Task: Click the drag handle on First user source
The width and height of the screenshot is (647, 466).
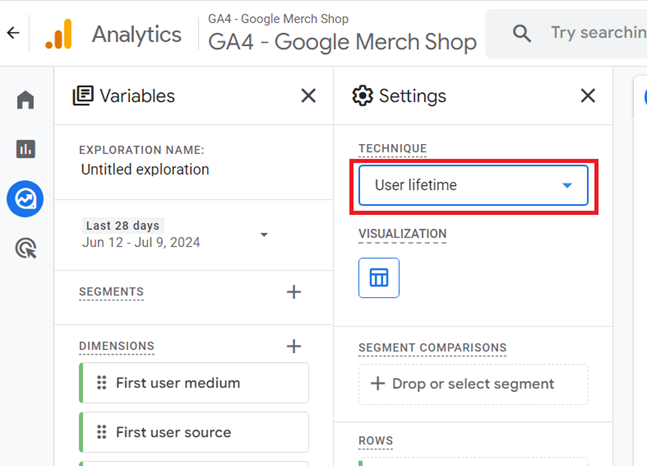Action: pos(102,432)
